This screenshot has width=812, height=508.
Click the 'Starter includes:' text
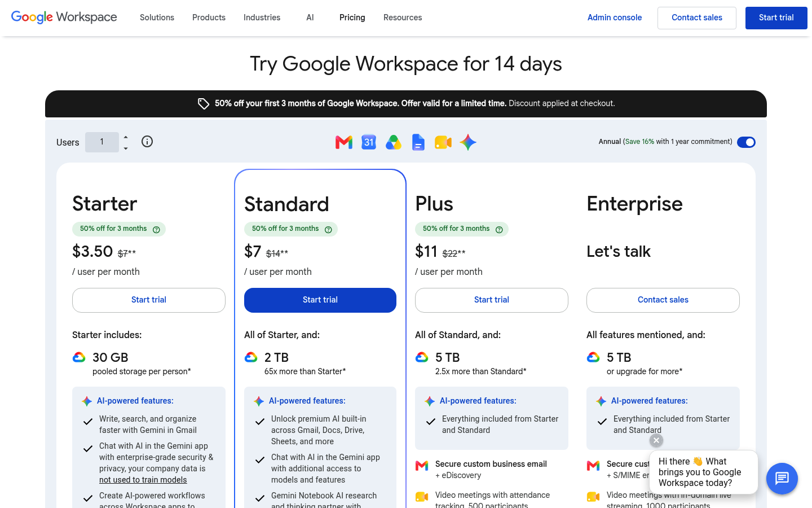[x=107, y=335]
